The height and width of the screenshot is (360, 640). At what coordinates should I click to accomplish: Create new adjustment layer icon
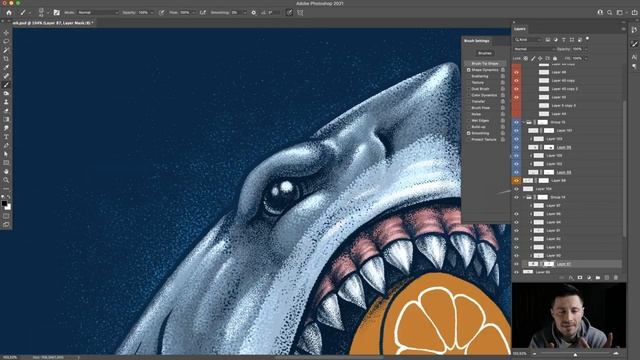coord(589,278)
